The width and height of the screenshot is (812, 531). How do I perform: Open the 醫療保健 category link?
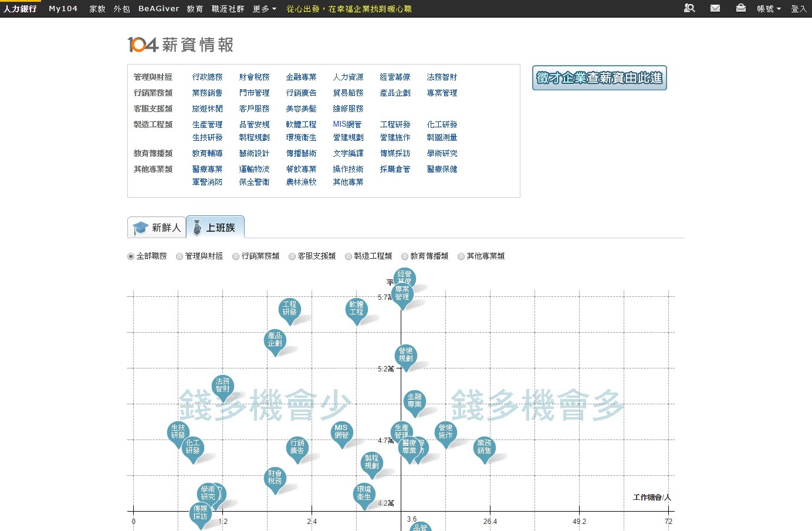(x=442, y=169)
